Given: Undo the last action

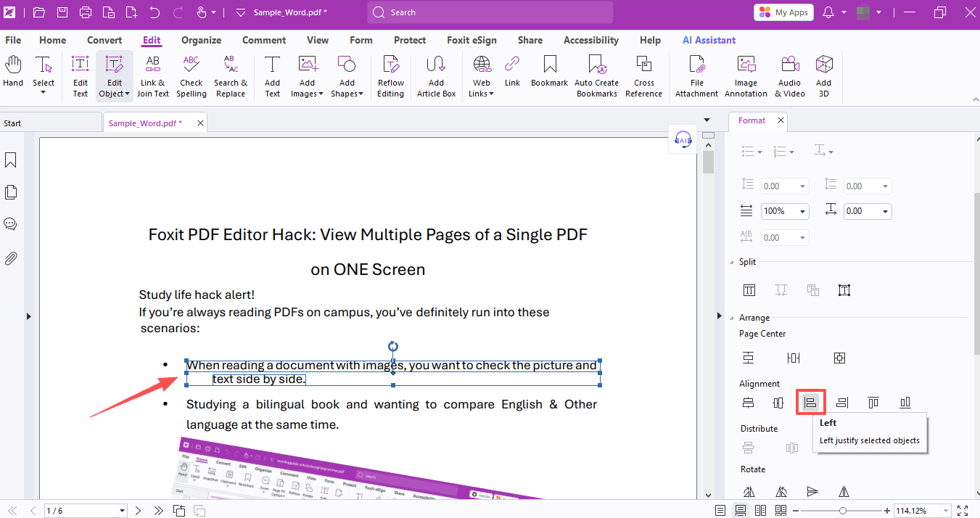Looking at the screenshot, I should [155, 12].
